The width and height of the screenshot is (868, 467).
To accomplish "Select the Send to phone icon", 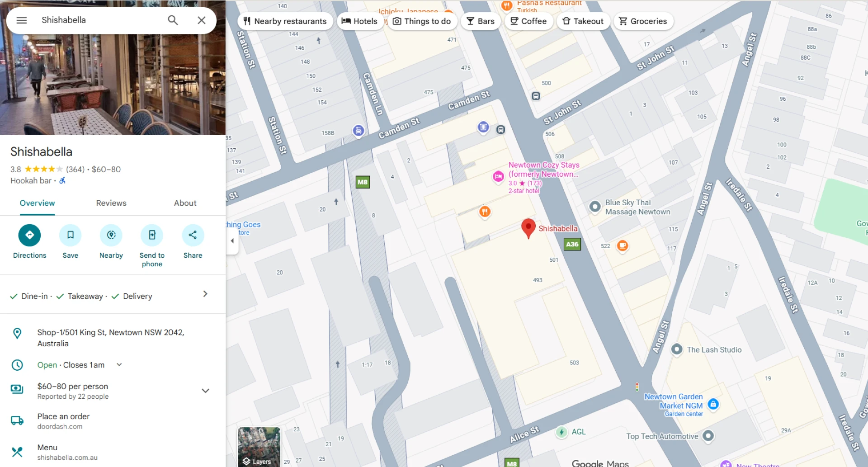I will [152, 235].
